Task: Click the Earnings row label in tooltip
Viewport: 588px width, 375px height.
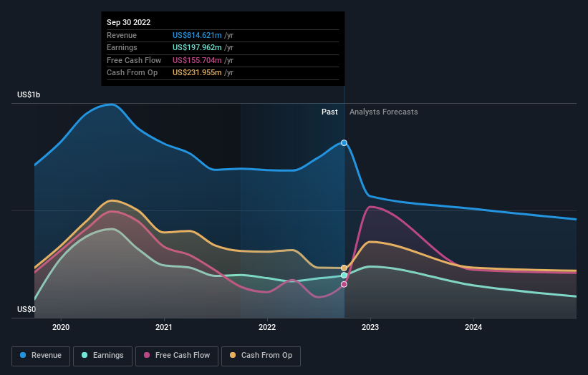Action: tap(122, 47)
